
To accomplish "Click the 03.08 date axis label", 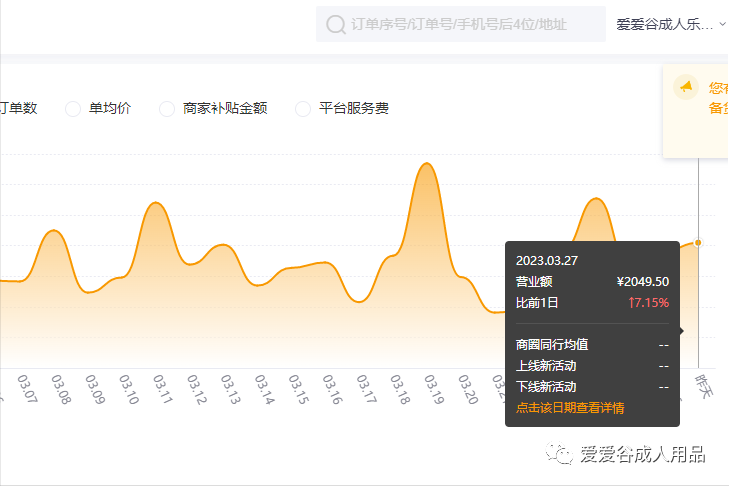I will [x=61, y=388].
